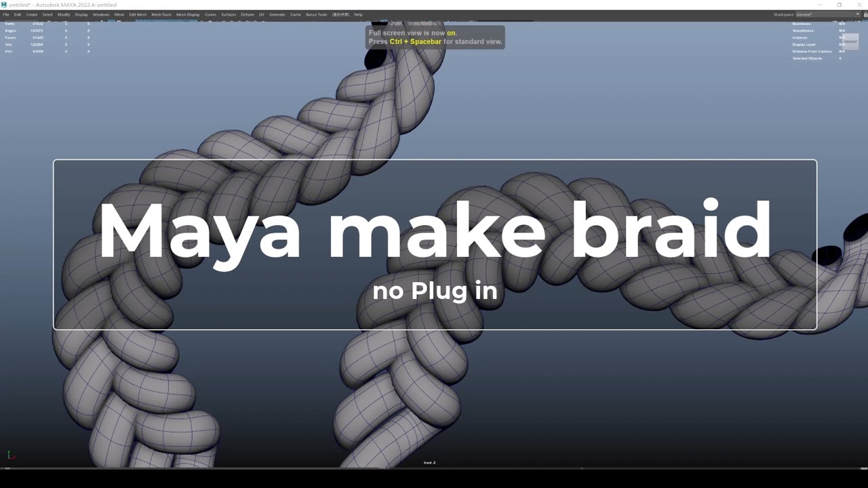
Task: Click the 'Edges:' heads-up display label
Action: pos(10,30)
